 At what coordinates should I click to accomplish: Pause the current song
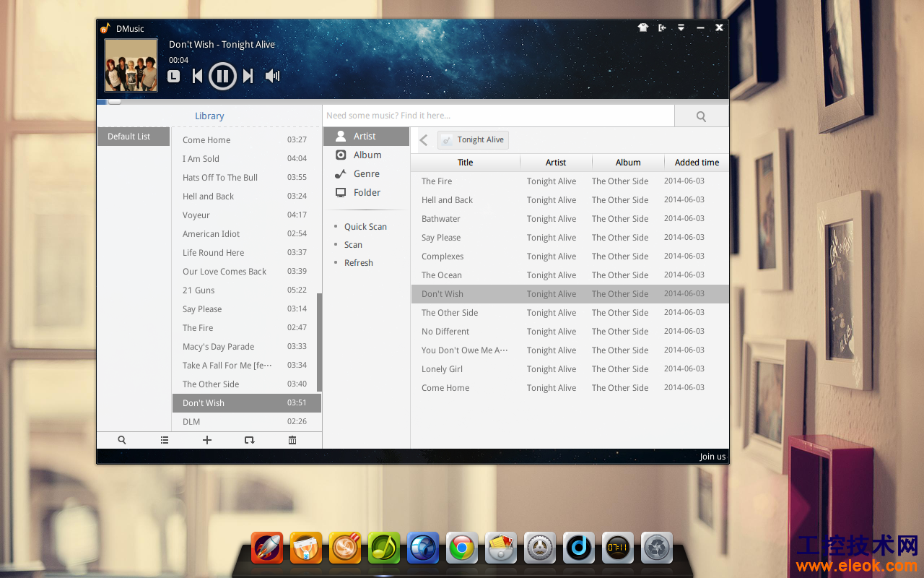222,76
